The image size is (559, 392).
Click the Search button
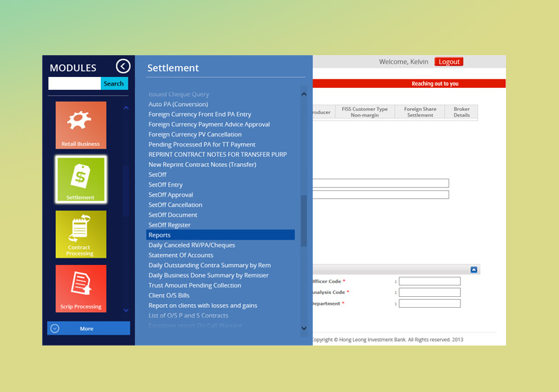point(114,83)
